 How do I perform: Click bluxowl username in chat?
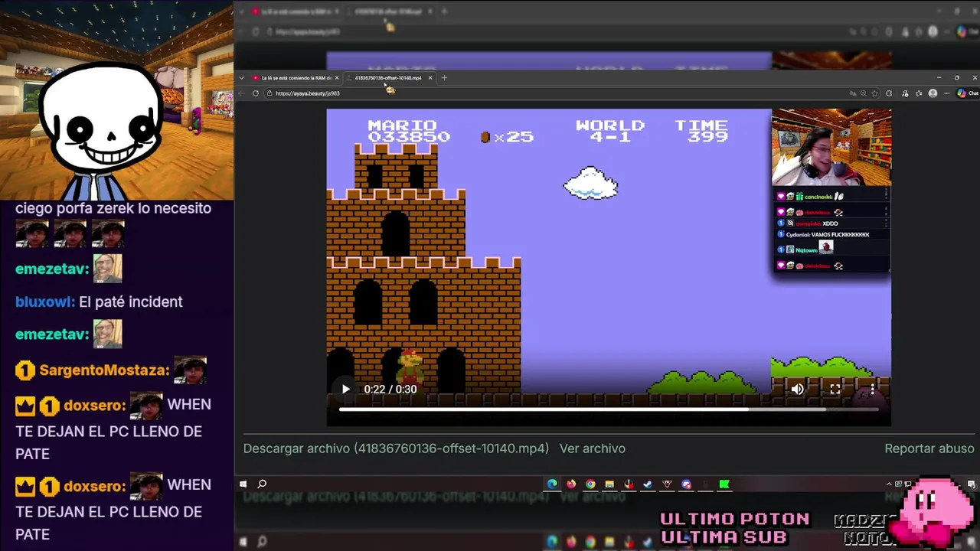[x=45, y=302]
